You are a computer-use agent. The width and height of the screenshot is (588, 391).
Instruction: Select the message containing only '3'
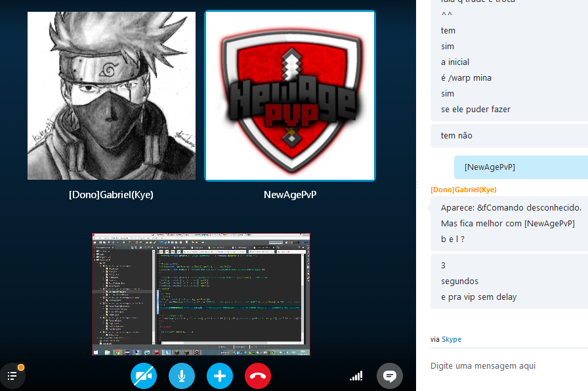443,266
